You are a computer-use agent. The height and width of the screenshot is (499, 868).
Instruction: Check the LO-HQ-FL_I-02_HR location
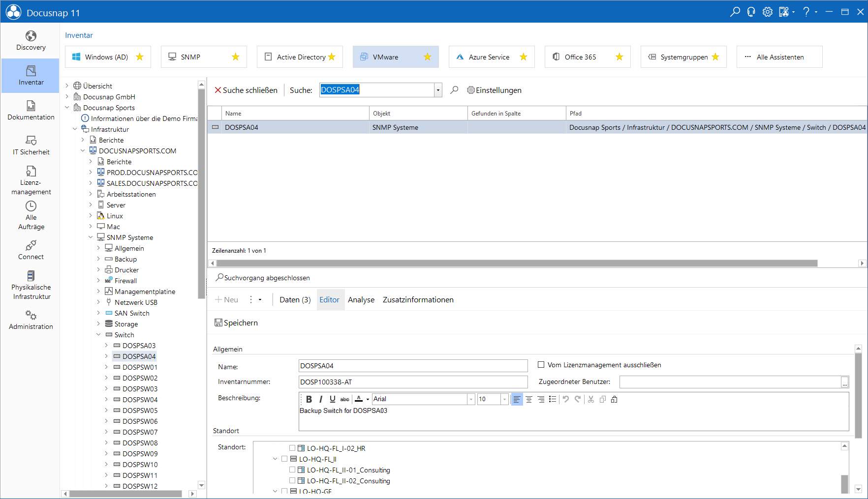click(x=292, y=448)
